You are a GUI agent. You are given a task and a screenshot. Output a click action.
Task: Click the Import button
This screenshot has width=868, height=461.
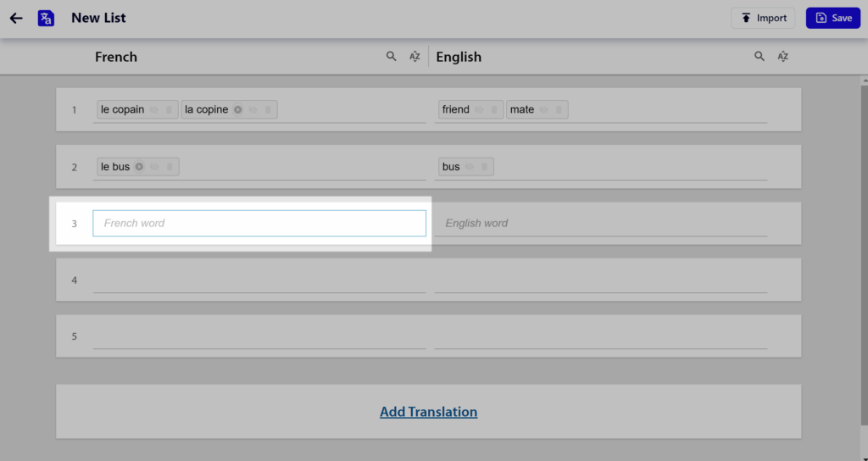(x=763, y=19)
